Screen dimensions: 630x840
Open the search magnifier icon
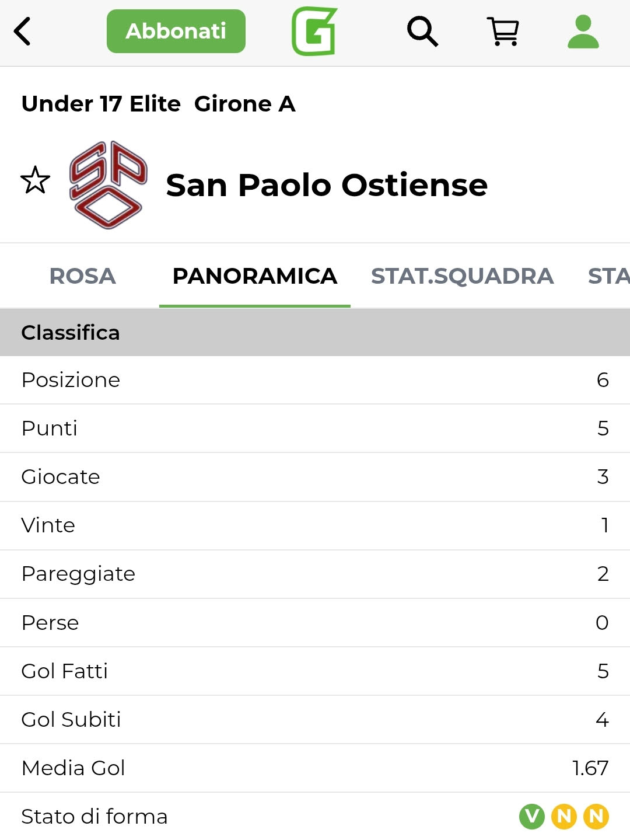point(422,32)
